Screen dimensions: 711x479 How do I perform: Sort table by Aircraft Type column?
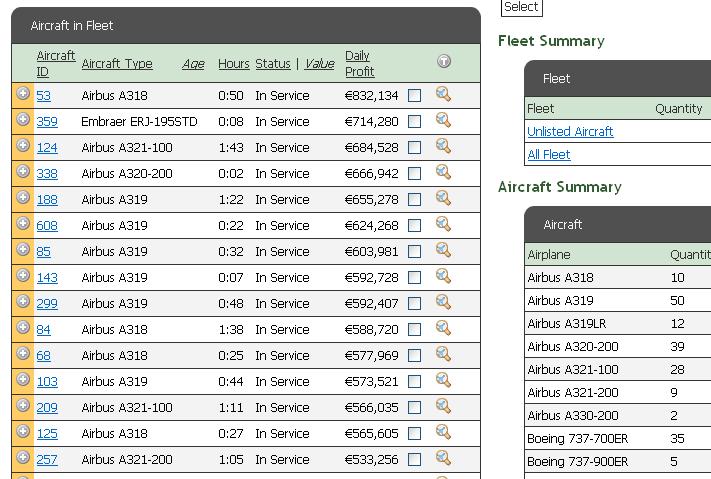[x=117, y=64]
